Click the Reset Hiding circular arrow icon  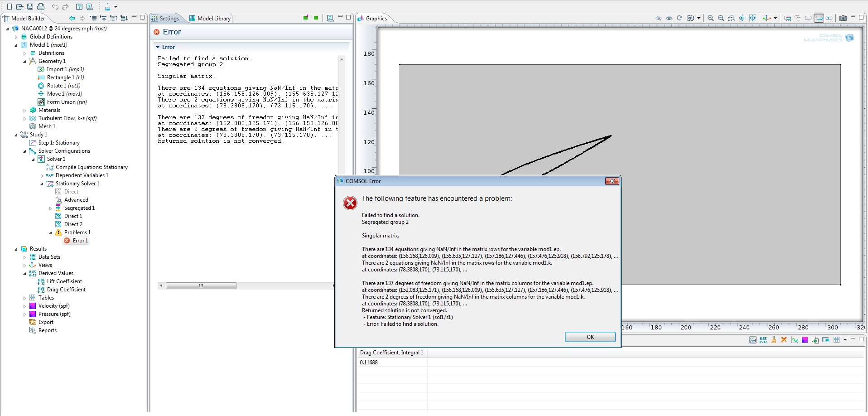pyautogui.click(x=680, y=18)
